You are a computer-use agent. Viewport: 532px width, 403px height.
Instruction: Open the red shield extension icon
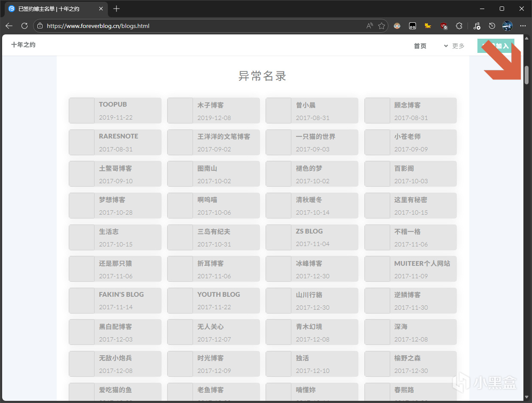(x=444, y=26)
